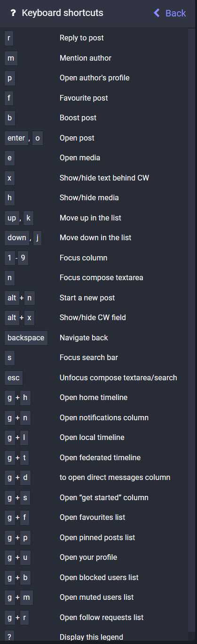Click the Back chevron arrow icon
Image resolution: width=197 pixels, height=644 pixels.
(157, 13)
